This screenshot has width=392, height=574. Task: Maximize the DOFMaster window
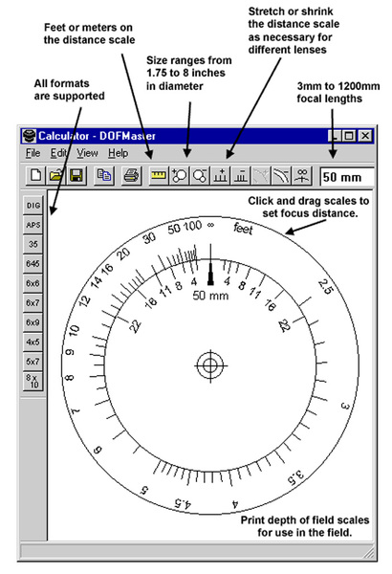click(x=350, y=136)
